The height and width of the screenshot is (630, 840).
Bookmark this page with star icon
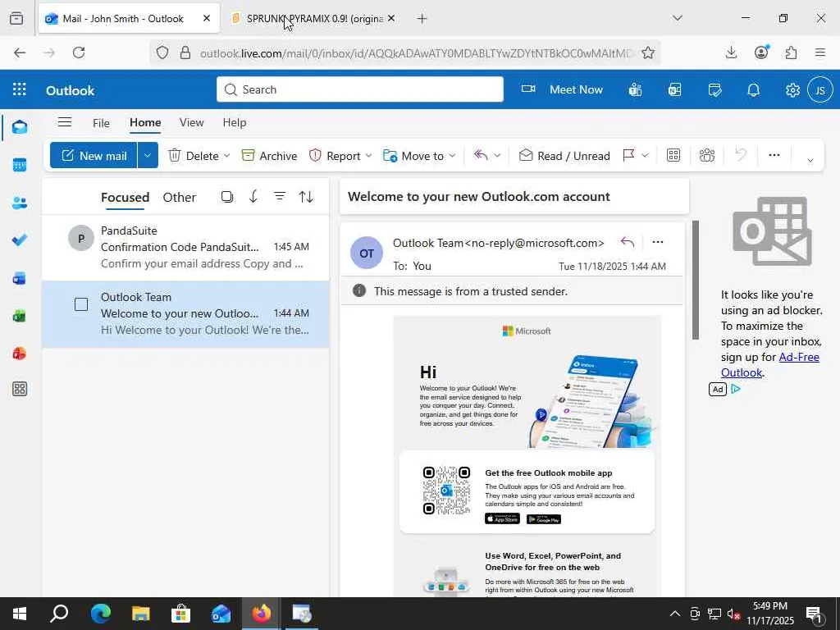pyautogui.click(x=648, y=52)
